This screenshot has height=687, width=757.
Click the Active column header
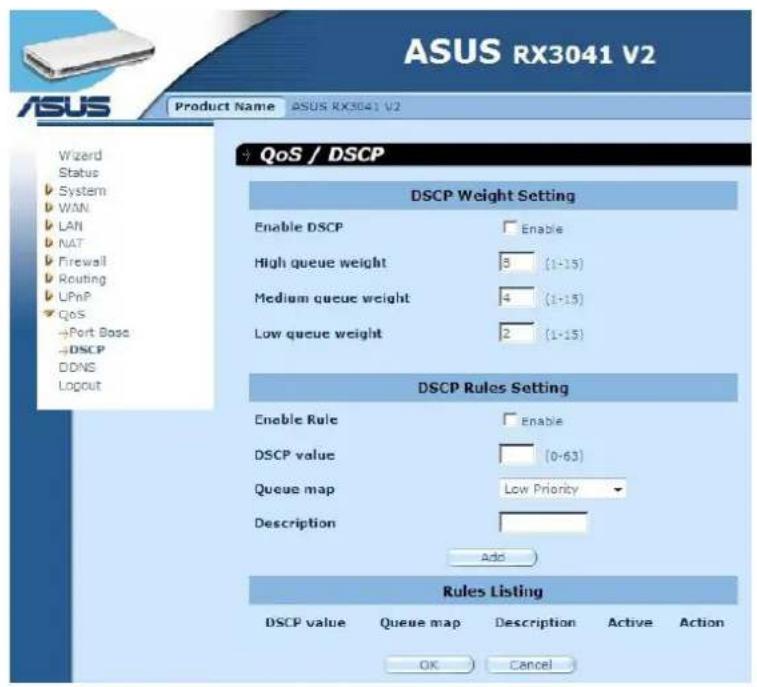pyautogui.click(x=630, y=622)
